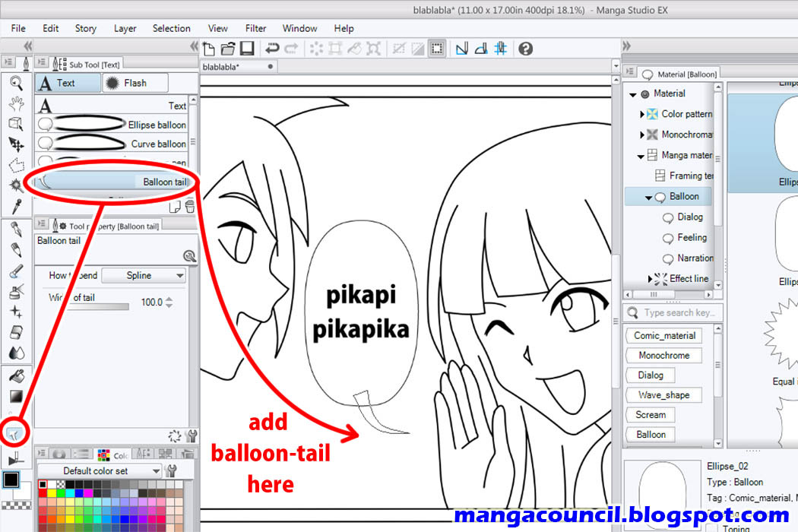Select the Narration balloon category
This screenshot has width=798, height=532.
point(688,258)
